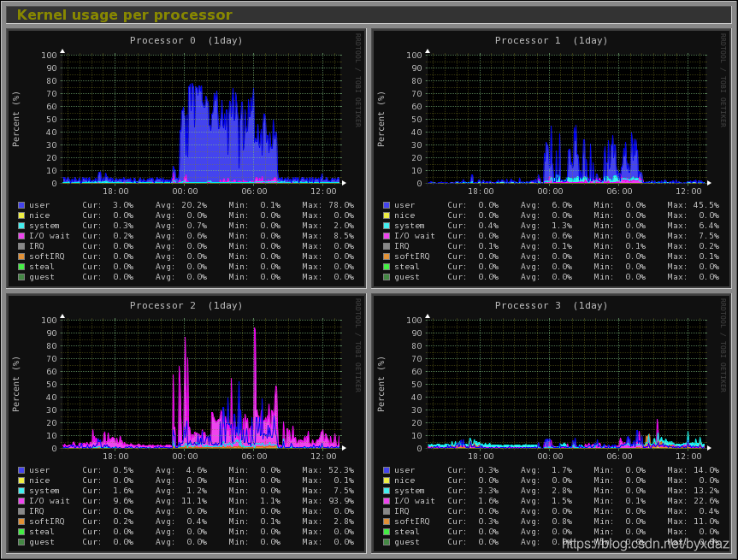Screen dimensions: 738x560
Task: Click the Processor 1 nice color swatch
Action: (387, 215)
